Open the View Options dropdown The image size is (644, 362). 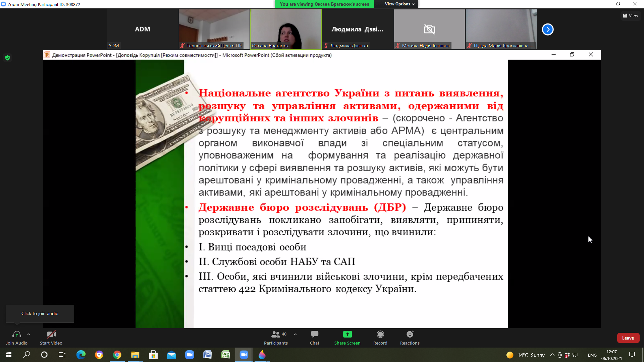(x=399, y=4)
